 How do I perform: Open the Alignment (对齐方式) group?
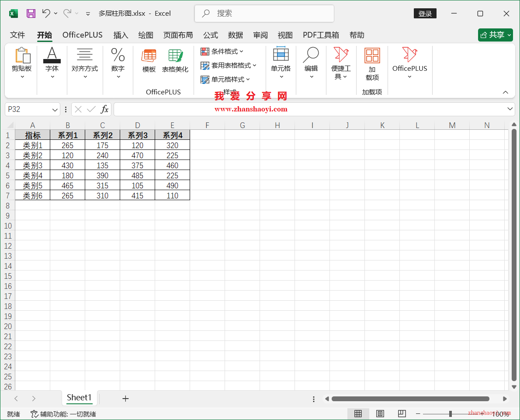pyautogui.click(x=85, y=63)
